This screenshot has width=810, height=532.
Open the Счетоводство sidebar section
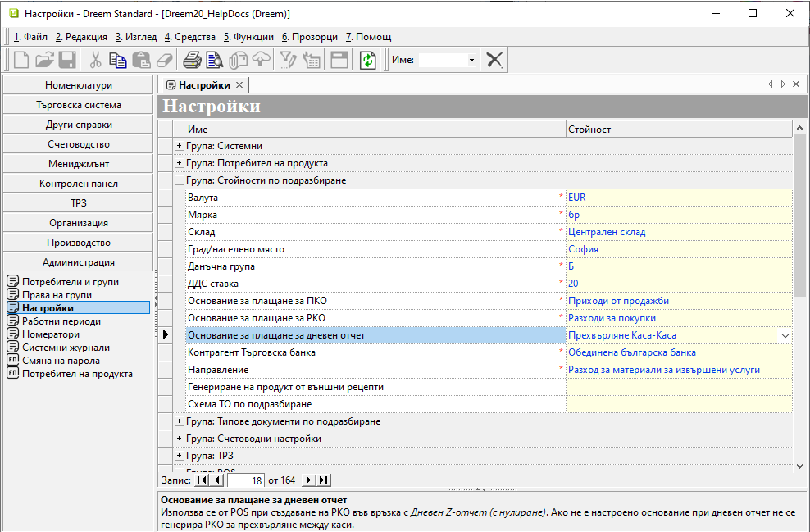[79, 144]
